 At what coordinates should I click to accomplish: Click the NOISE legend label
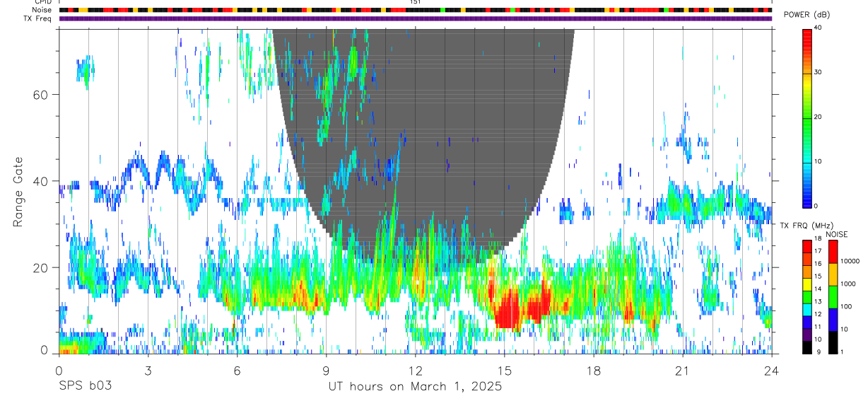[836, 234]
